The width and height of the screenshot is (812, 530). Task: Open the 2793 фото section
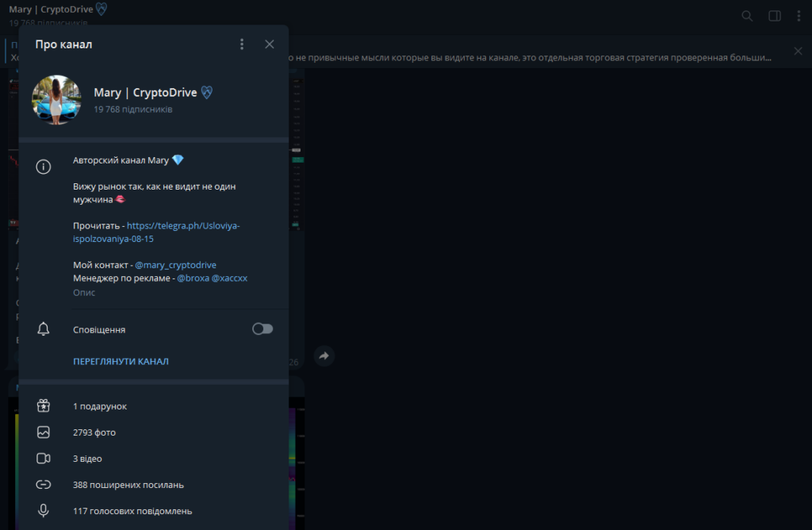pos(153,432)
